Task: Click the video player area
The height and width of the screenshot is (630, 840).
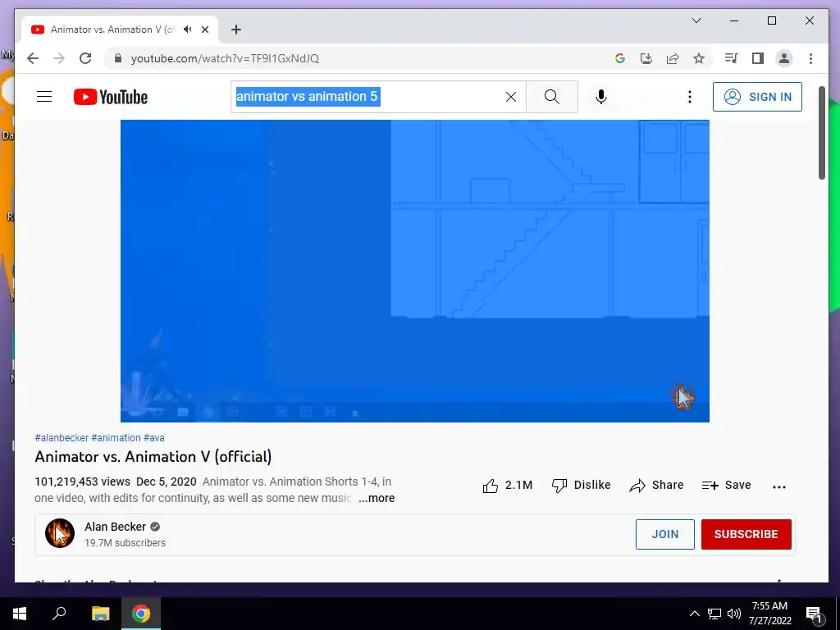Action: tap(414, 271)
